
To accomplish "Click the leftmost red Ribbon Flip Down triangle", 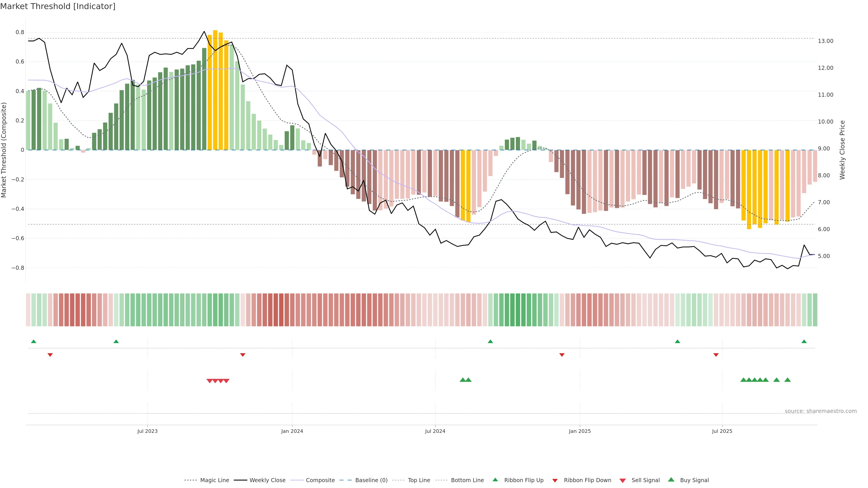I will pos(50,355).
